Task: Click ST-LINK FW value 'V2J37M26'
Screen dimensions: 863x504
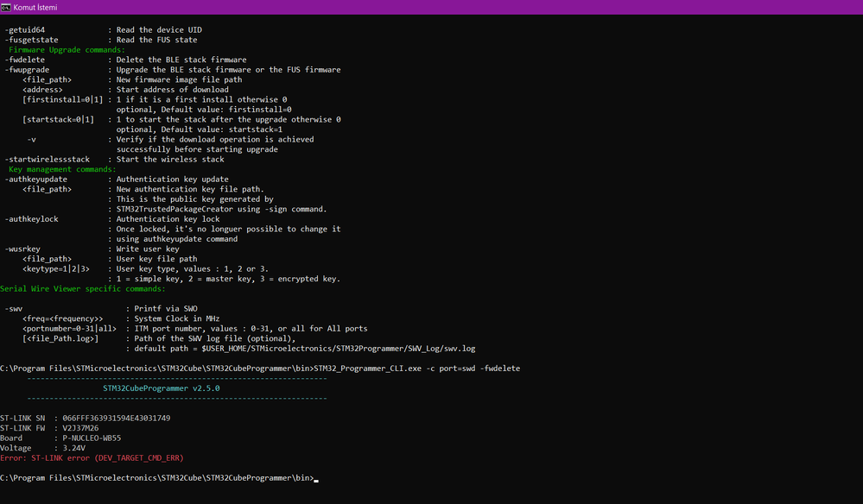Action: [80, 428]
